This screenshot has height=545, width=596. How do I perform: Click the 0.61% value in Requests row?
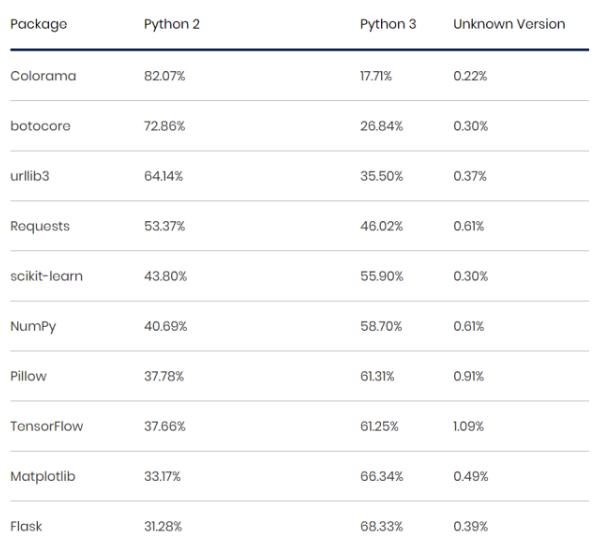point(469,226)
